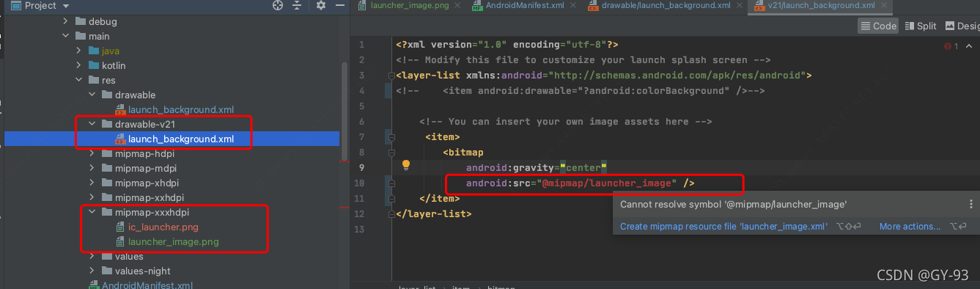Image resolution: width=980 pixels, height=289 pixels.
Task: Click line number 5 in the gutter
Action: pyautogui.click(x=362, y=106)
